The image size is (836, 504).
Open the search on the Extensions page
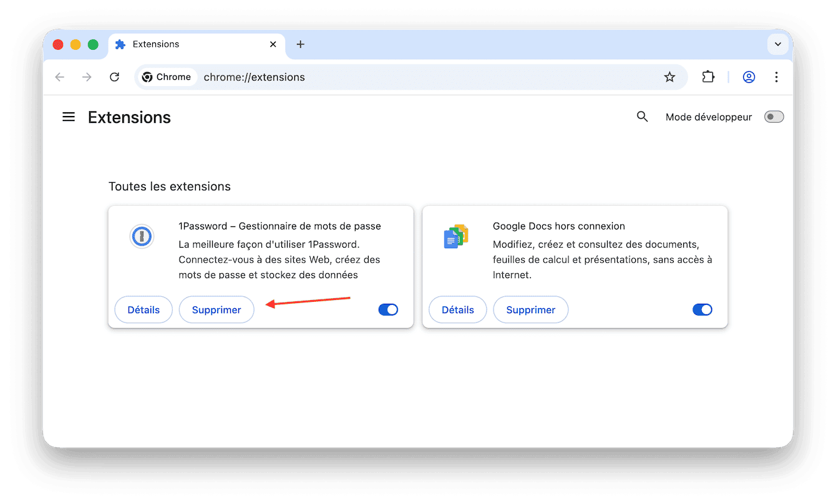click(642, 117)
